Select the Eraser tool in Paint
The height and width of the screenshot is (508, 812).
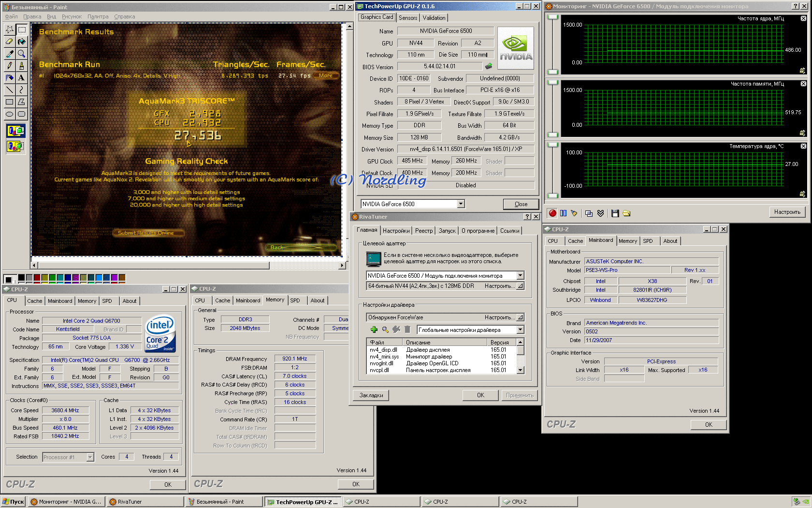pos(10,42)
